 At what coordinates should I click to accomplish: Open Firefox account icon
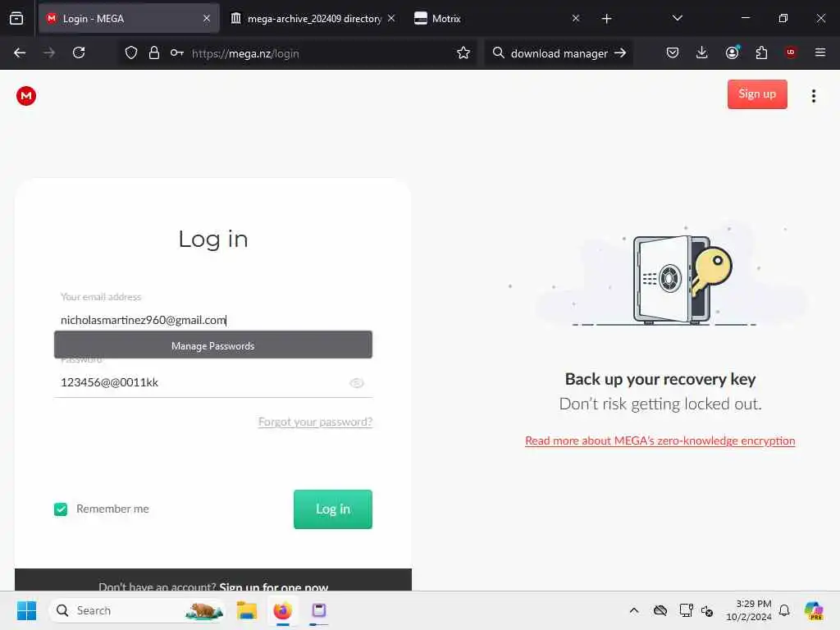point(732,52)
